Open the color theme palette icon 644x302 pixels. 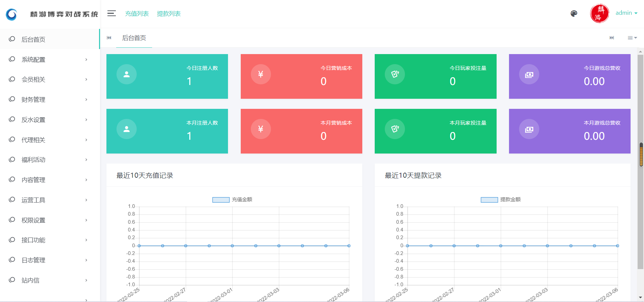(574, 13)
